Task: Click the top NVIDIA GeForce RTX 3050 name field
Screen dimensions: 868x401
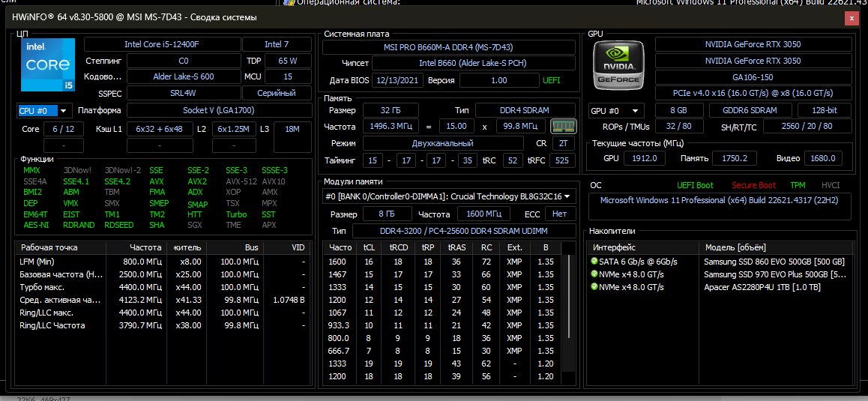Action: click(x=753, y=45)
